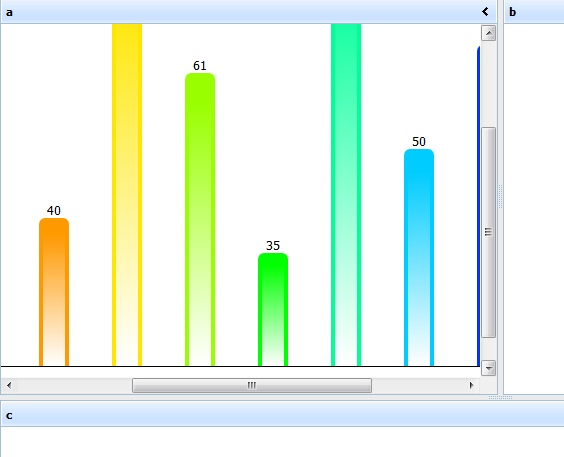564x457 pixels.
Task: Click the vertical splitter between panels a and b
Action: (500, 197)
